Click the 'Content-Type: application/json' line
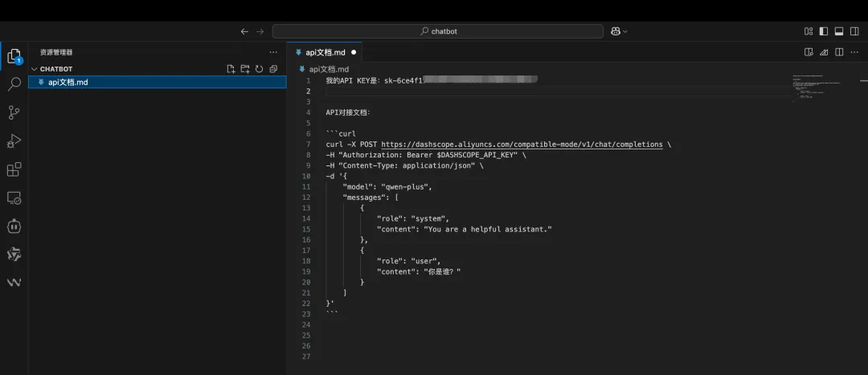Screen dimensions: 868x375 coord(404,166)
